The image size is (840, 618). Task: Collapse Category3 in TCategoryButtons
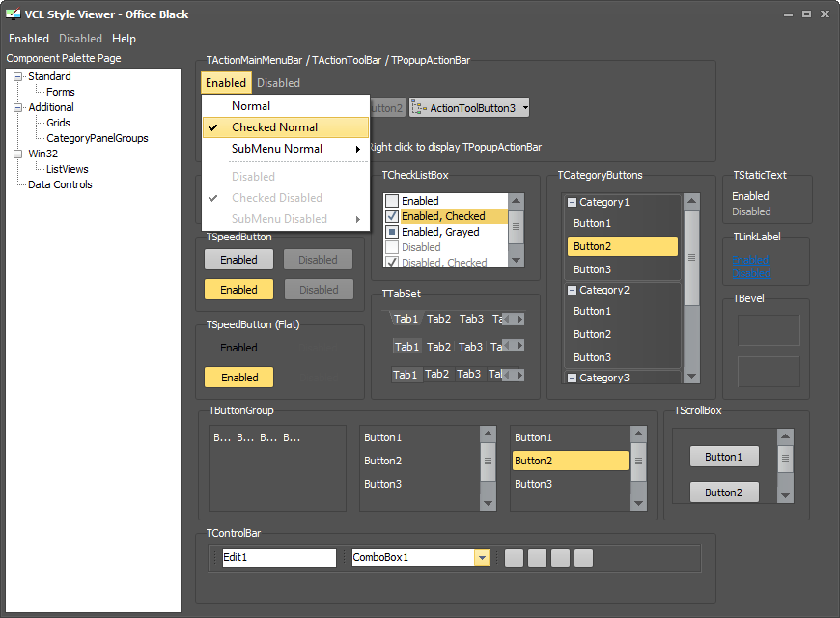[572, 378]
